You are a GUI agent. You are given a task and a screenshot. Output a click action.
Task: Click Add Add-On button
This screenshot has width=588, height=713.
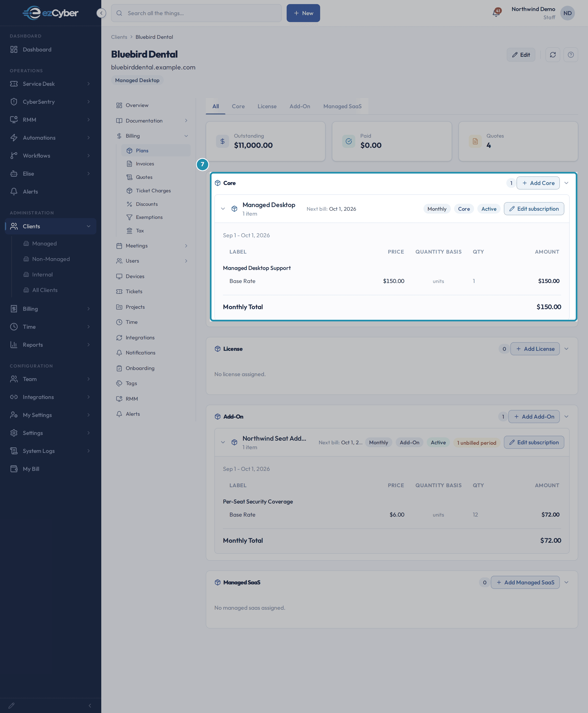534,417
